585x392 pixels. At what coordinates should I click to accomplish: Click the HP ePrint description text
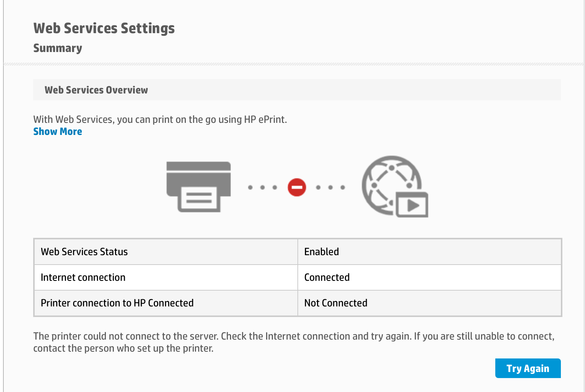point(160,119)
